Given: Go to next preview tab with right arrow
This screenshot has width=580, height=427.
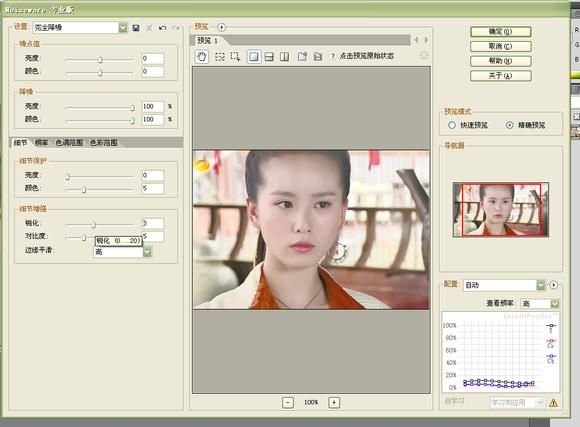Looking at the screenshot, I should click(x=426, y=40).
